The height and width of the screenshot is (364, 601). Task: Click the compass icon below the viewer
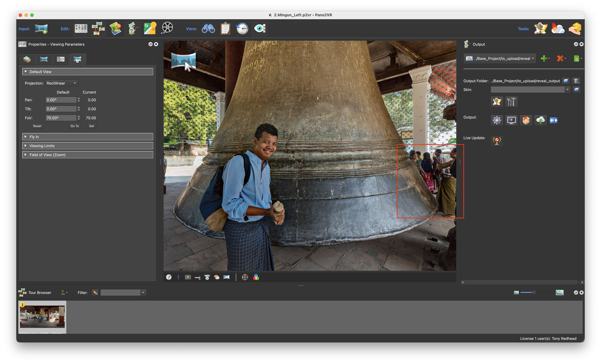169,277
